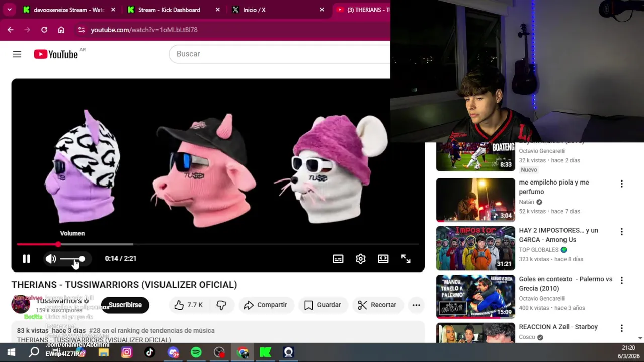Close the davooxeneize Stream tab
The image size is (644, 362).
pos(113,10)
